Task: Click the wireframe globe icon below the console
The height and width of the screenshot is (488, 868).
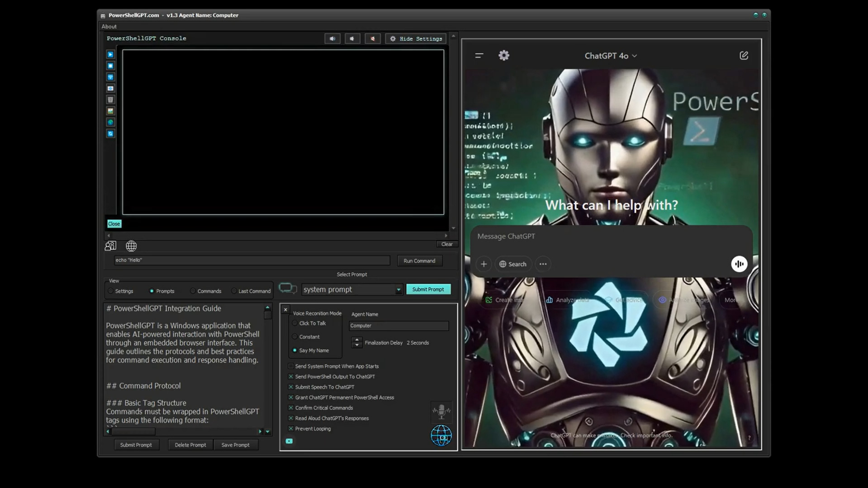Action: pos(131,246)
